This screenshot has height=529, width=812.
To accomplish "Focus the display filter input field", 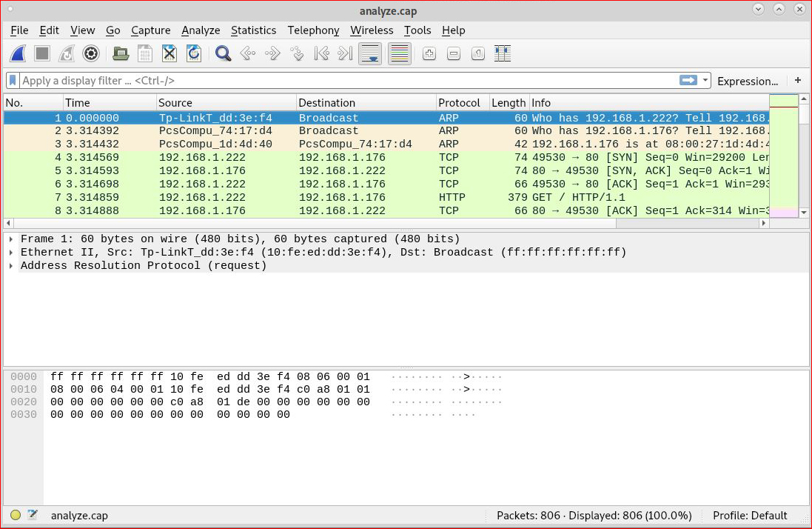I will point(349,80).
